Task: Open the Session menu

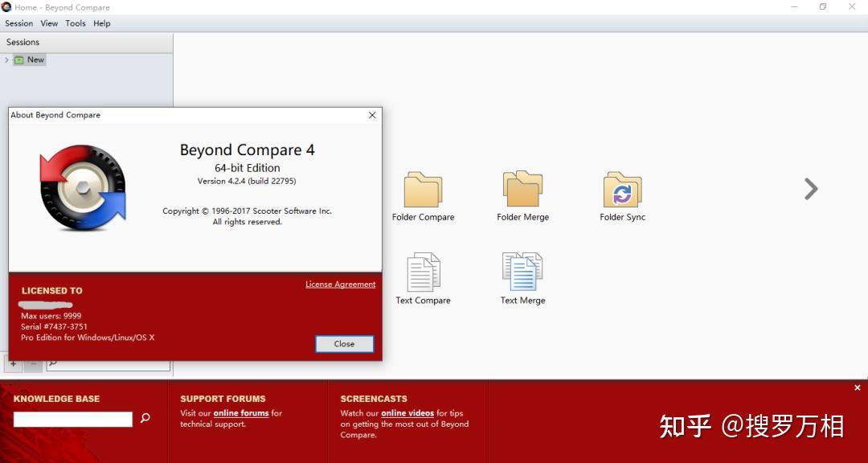Action: [18, 23]
